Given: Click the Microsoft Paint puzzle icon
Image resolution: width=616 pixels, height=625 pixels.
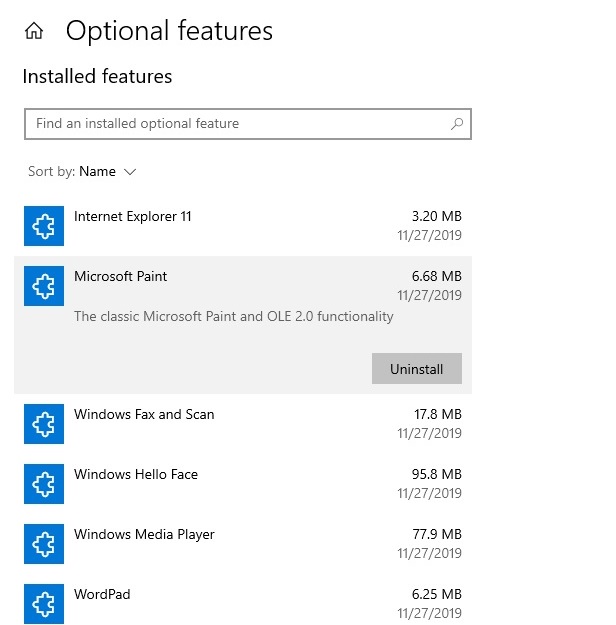Looking at the screenshot, I should 44,286.
